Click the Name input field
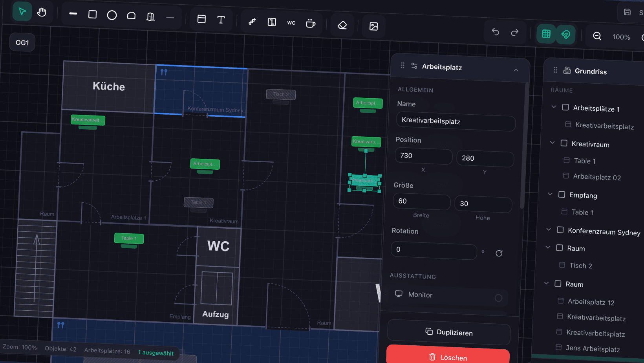This screenshot has height=363, width=644. (x=456, y=121)
